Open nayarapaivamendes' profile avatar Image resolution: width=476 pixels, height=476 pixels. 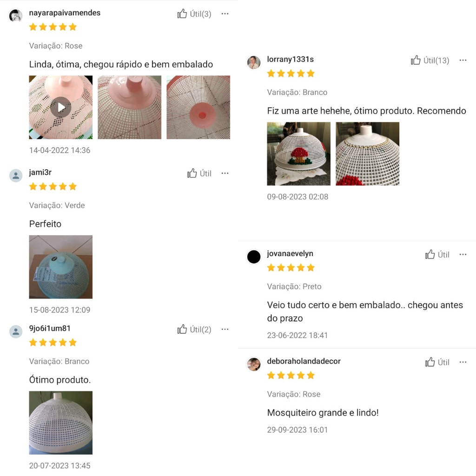15,15
